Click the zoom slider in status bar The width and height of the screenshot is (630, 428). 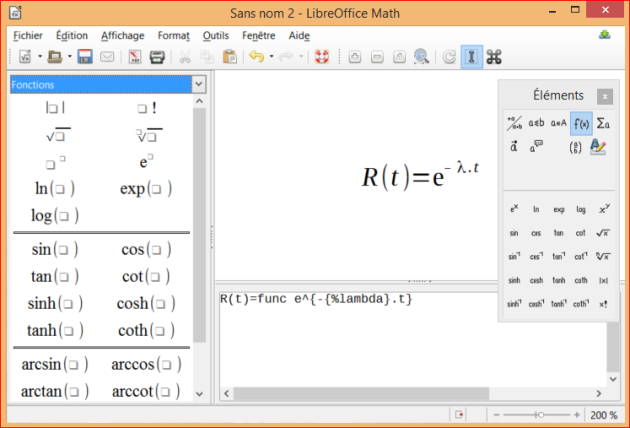click(538, 414)
